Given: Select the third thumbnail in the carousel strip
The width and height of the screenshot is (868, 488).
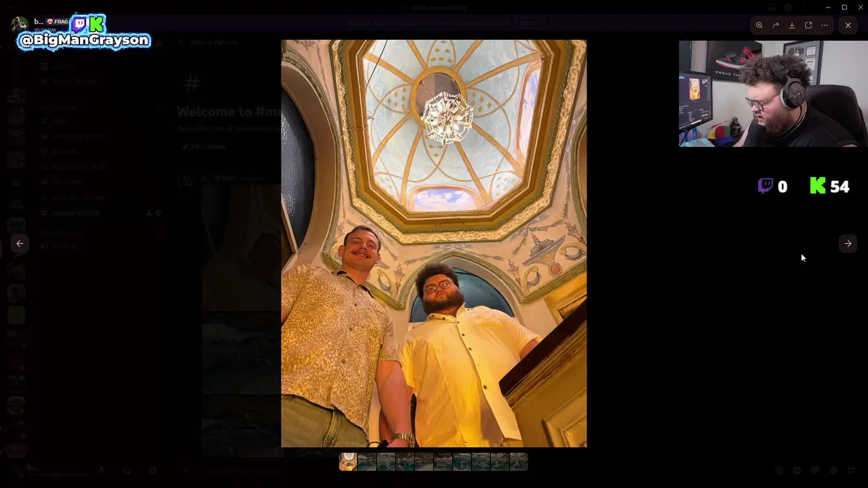Looking at the screenshot, I should point(386,462).
